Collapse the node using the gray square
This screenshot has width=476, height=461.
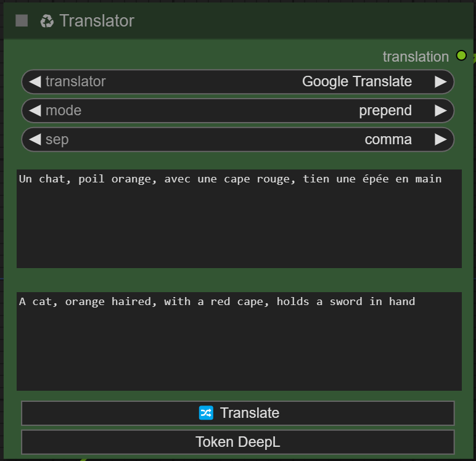click(x=22, y=21)
